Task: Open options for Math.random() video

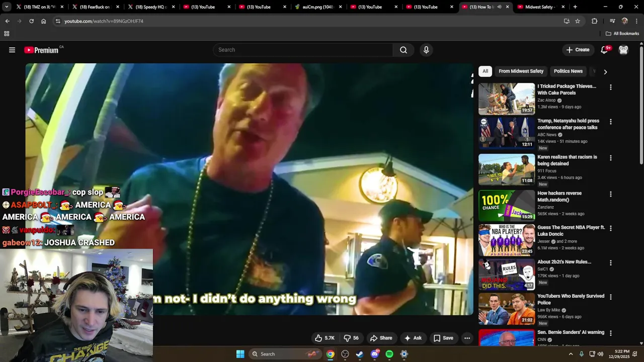Action: tap(610, 194)
